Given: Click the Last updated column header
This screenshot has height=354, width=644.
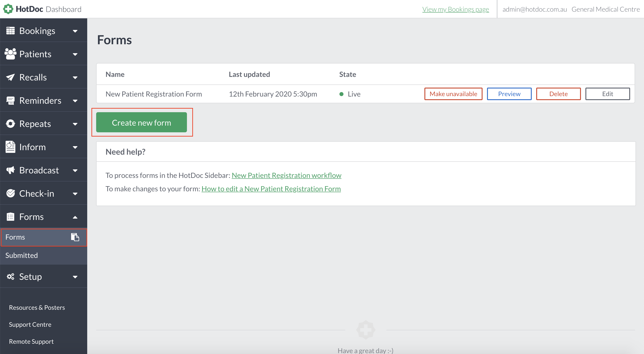Looking at the screenshot, I should 249,74.
